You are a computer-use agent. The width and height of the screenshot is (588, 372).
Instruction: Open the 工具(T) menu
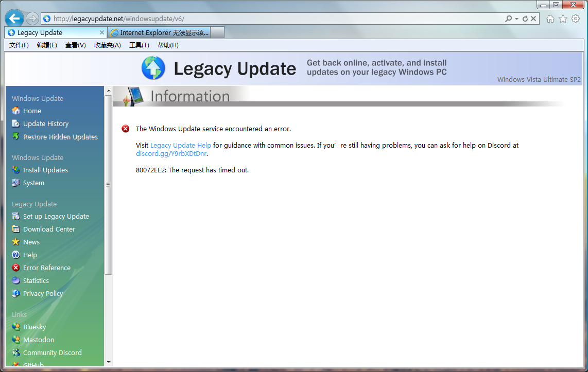tap(139, 45)
